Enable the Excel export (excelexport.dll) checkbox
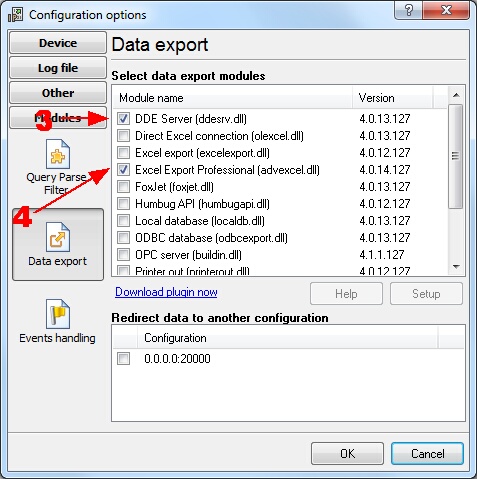Screen dimensions: 477x479 (124, 153)
